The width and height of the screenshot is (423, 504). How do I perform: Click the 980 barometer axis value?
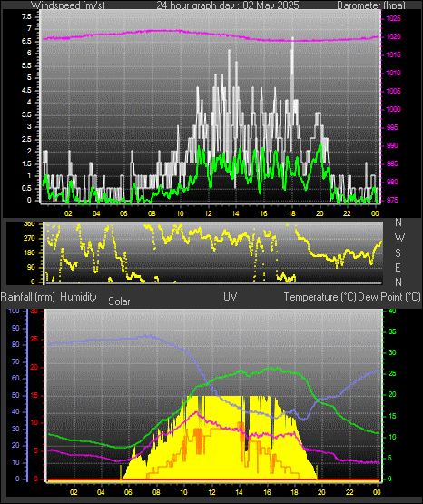[392, 182]
